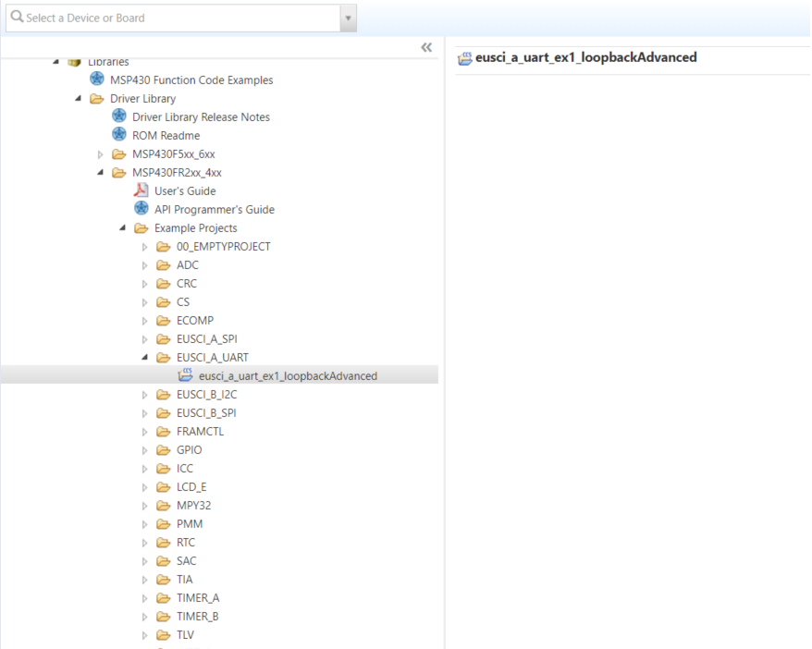The height and width of the screenshot is (649, 812).
Task: Focus the Select a Device or Board field
Action: point(173,18)
